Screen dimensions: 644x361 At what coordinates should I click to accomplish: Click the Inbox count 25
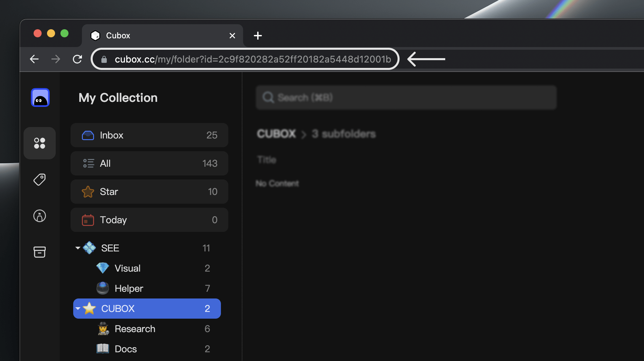[x=212, y=135]
